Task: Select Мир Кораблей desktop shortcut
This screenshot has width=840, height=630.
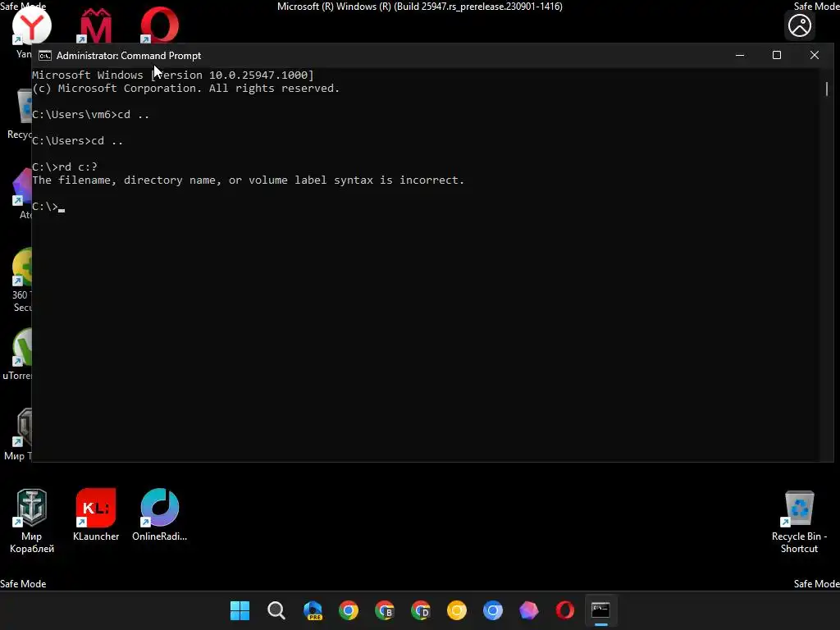Action: click(x=32, y=521)
